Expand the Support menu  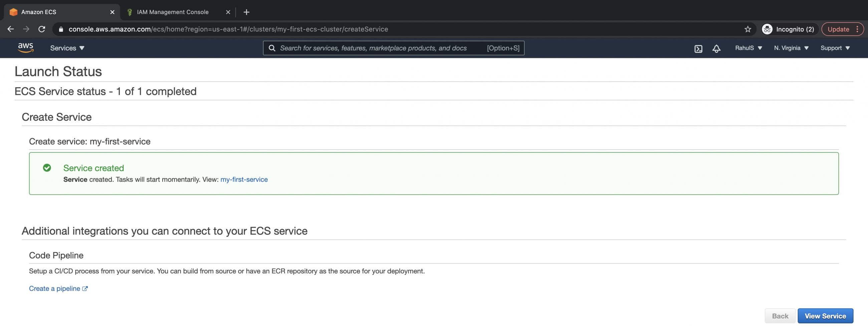[835, 48]
